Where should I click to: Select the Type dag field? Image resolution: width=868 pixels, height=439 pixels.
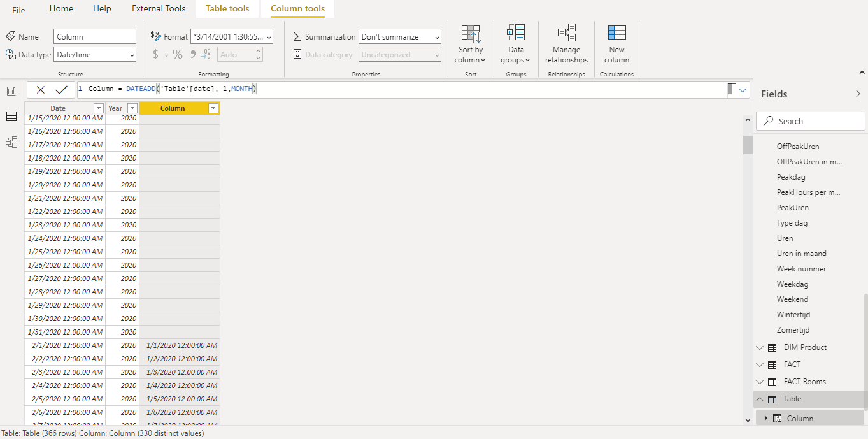point(792,223)
